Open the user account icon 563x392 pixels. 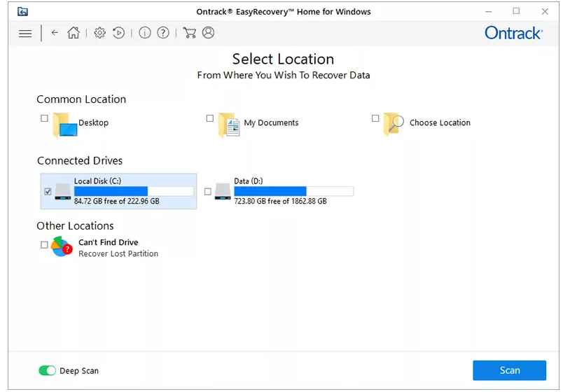[208, 33]
